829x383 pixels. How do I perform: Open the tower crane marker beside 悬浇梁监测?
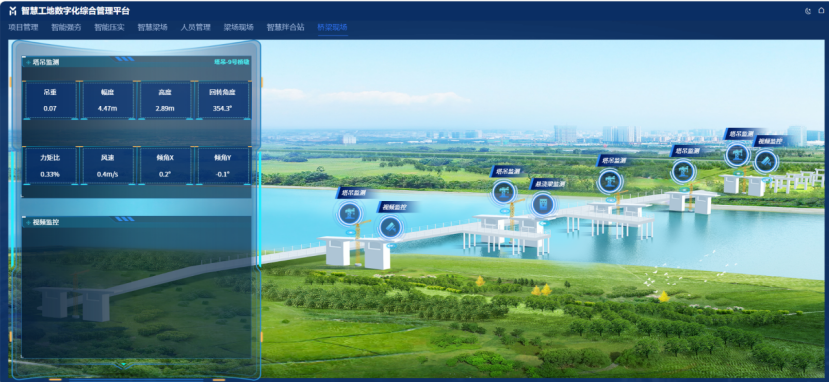point(503,192)
